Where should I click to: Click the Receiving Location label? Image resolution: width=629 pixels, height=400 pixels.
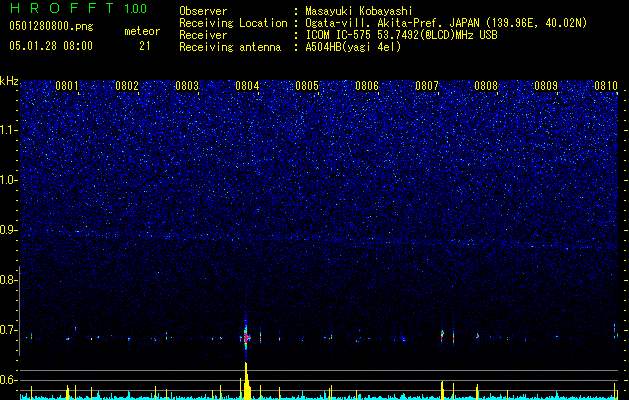click(x=233, y=23)
